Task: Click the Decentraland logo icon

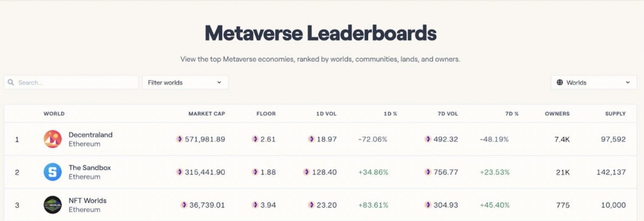Action: [x=53, y=139]
